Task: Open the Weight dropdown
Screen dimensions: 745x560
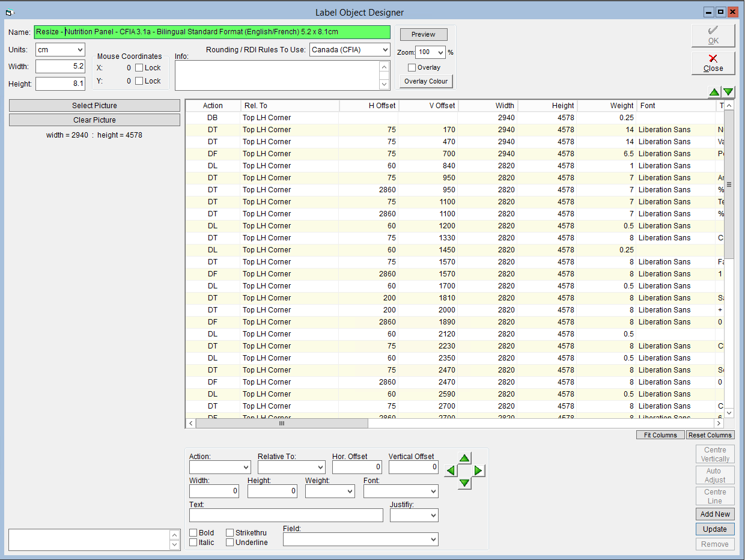Action: pos(330,492)
